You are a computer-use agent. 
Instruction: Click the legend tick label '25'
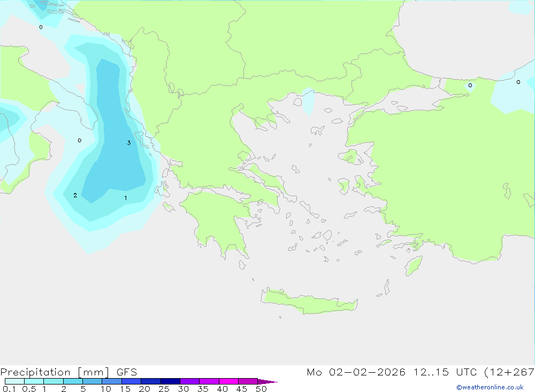click(x=164, y=389)
